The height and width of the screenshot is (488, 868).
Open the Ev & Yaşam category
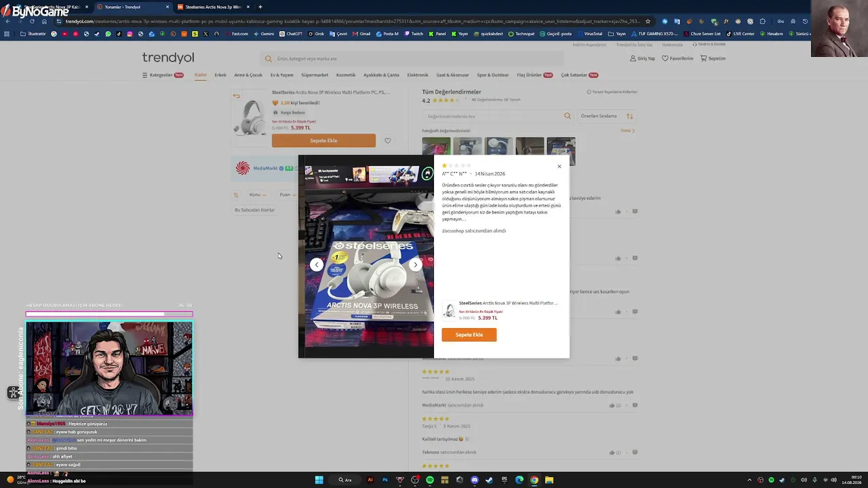(282, 75)
